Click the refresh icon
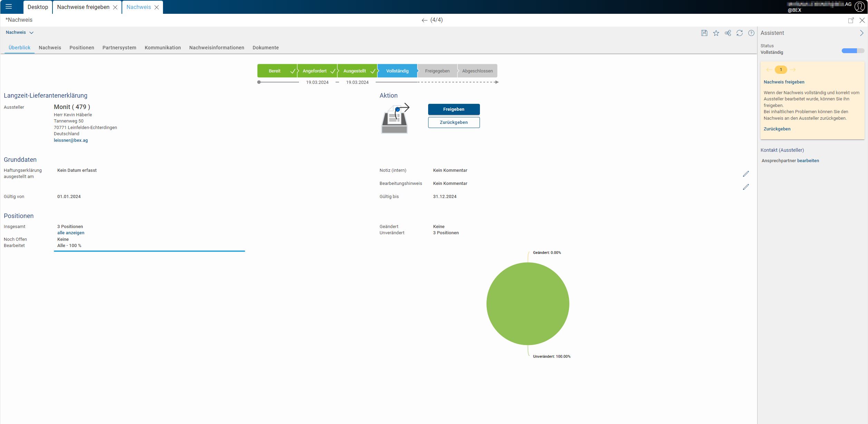This screenshot has width=868, height=424. [x=740, y=33]
